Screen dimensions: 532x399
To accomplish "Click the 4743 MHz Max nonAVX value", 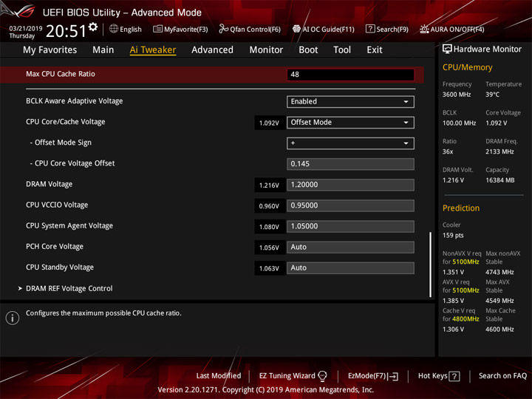I will click(499, 272).
